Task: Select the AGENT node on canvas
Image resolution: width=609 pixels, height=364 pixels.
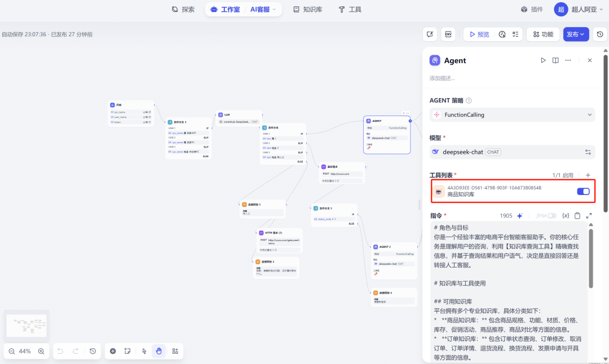Action: pos(387,135)
